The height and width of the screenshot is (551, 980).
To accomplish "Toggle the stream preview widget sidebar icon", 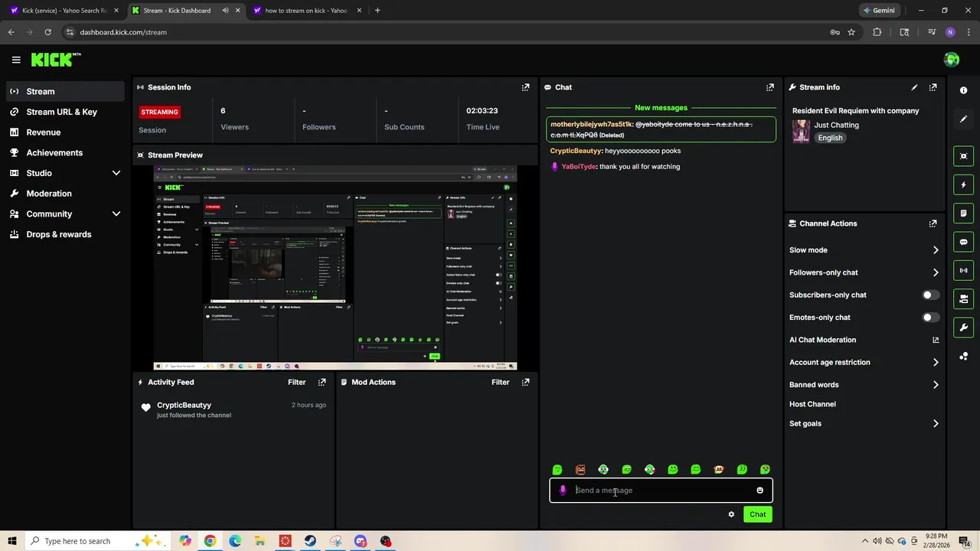I will [964, 156].
